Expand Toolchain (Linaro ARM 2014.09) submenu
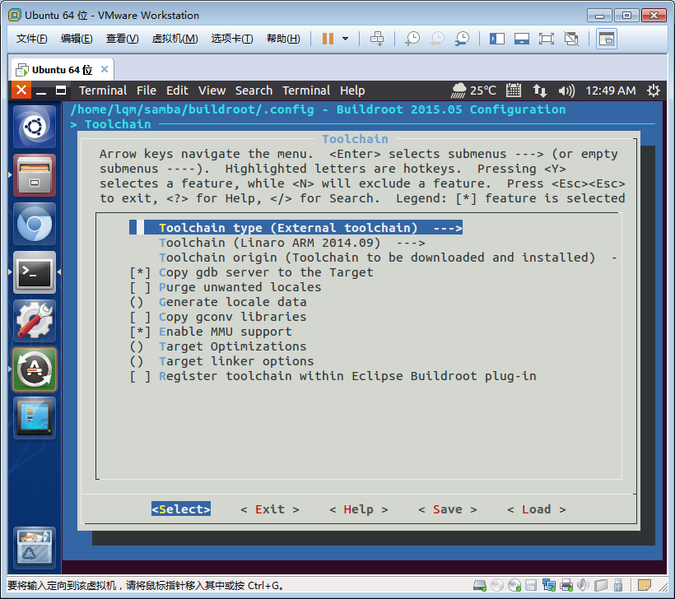 click(x=292, y=242)
